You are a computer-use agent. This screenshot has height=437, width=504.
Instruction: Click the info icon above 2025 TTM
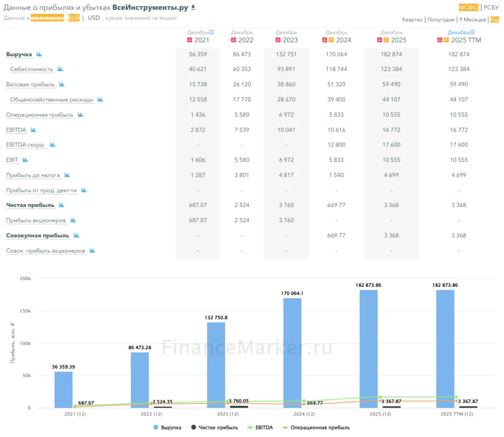click(x=472, y=32)
